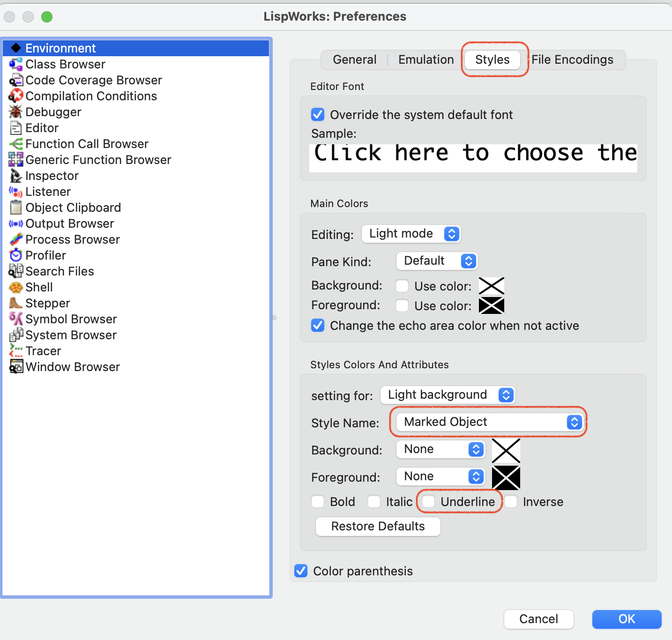672x640 pixels.
Task: Click the Listener icon
Action: pyautogui.click(x=16, y=191)
